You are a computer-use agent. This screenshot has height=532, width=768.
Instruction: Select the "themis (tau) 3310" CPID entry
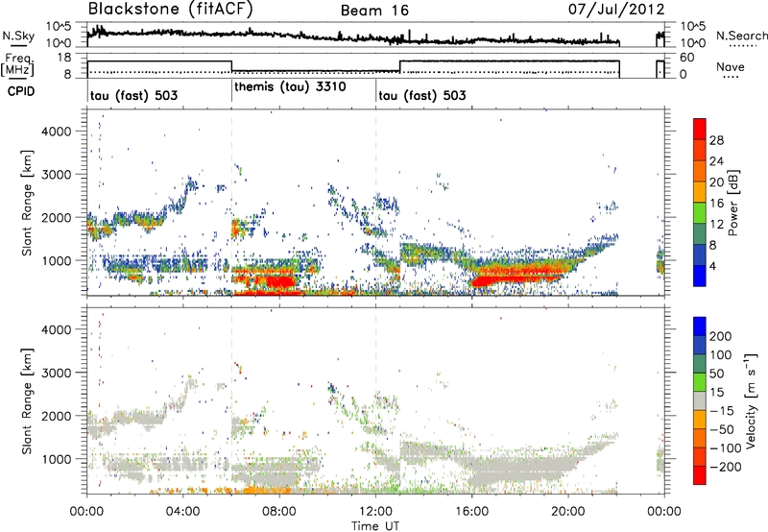click(x=291, y=86)
